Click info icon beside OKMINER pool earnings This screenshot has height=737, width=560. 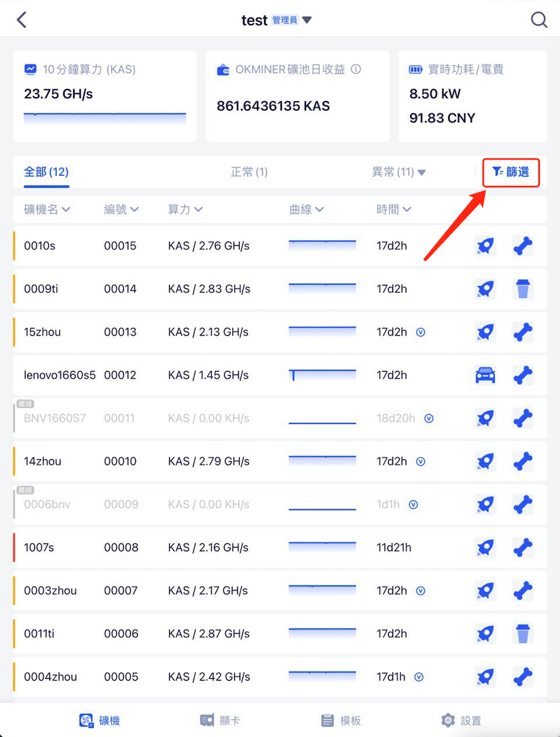(356, 70)
